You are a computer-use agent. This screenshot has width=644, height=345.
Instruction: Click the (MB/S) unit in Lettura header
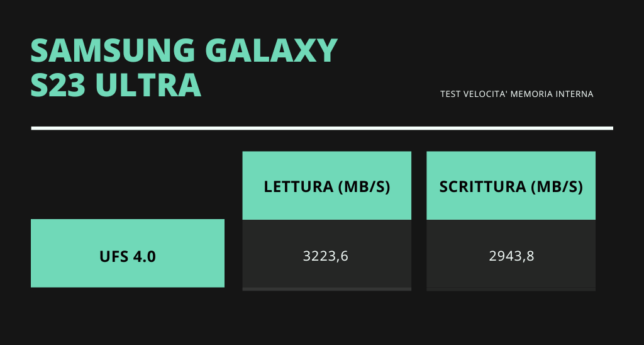tap(364, 187)
